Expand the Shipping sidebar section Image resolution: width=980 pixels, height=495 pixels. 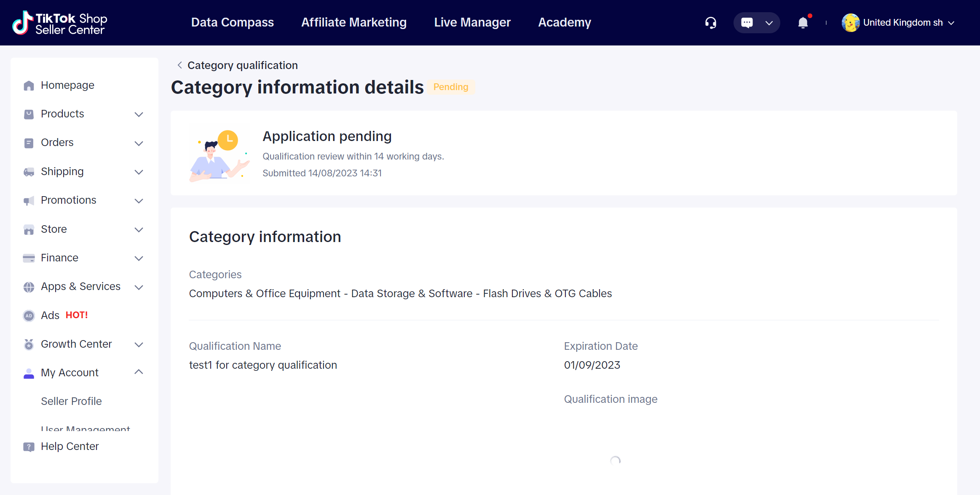pos(139,172)
